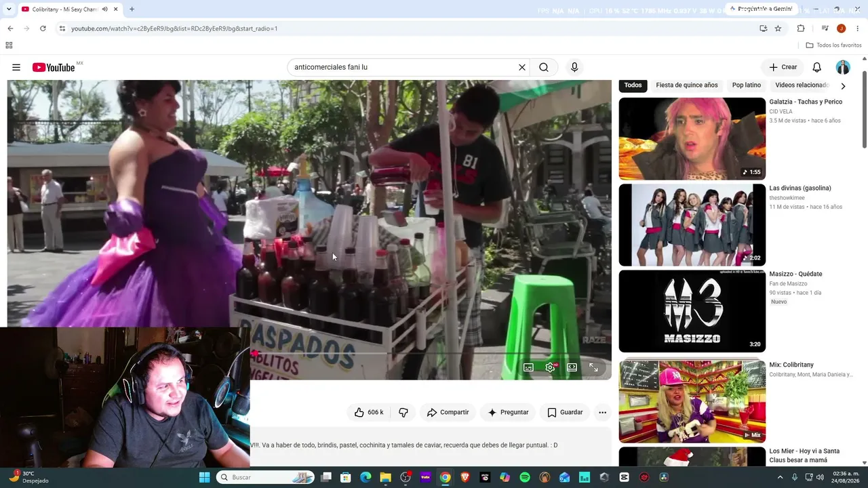Open Microsoft Store from the taskbar
This screenshot has width=868, height=488.
[x=346, y=477]
